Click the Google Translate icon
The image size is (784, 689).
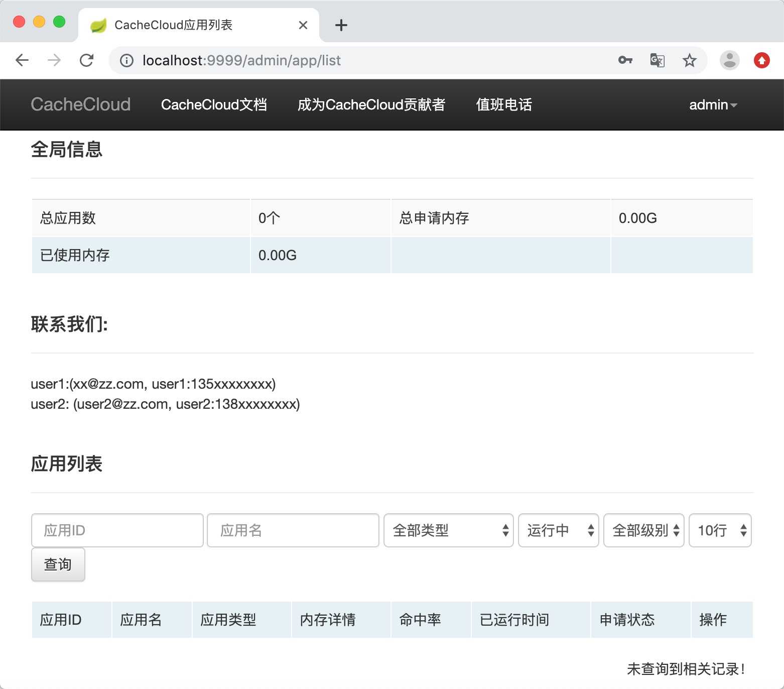click(x=657, y=60)
